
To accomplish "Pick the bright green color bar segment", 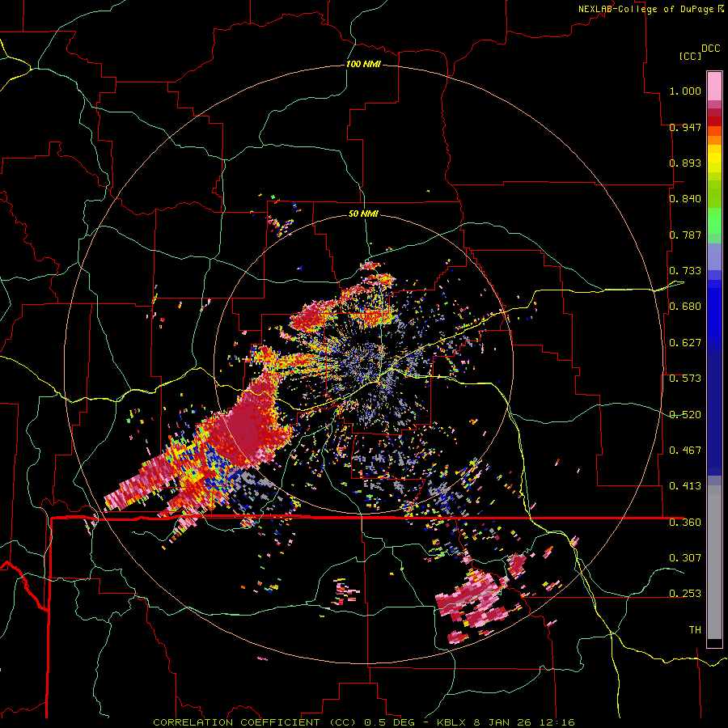I will coord(714,221).
